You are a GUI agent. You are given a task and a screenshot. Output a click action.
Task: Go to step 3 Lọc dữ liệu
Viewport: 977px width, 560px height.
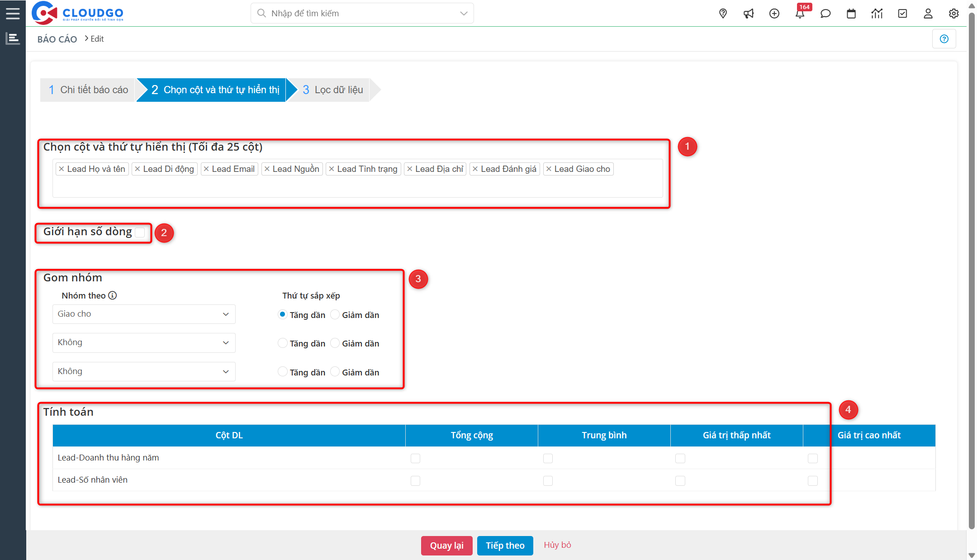click(332, 90)
